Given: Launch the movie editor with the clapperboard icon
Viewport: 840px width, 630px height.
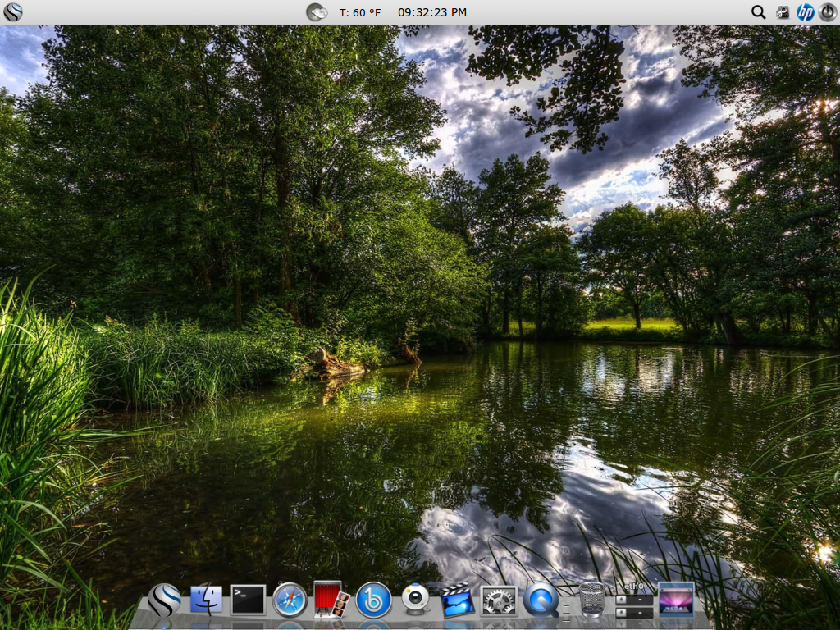Looking at the screenshot, I should tap(457, 600).
